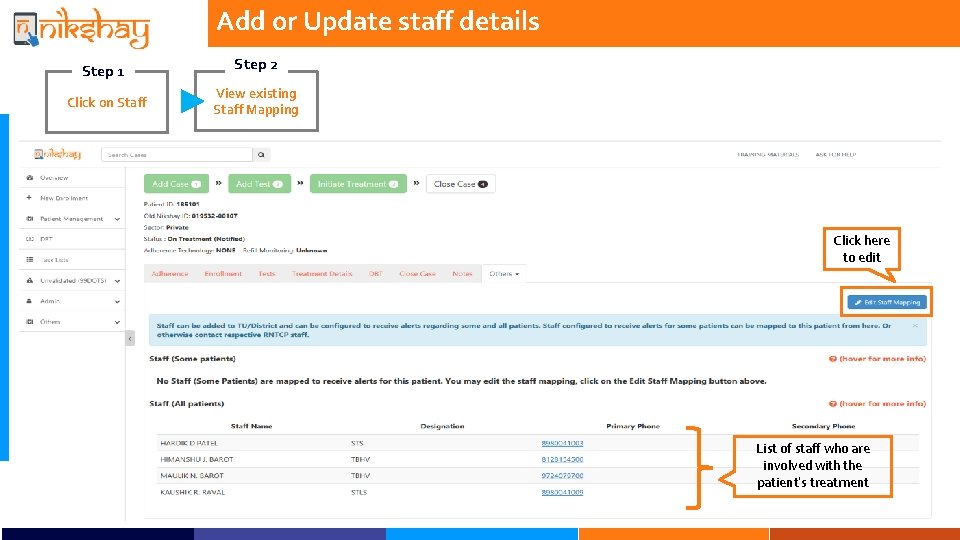The width and height of the screenshot is (960, 540).
Task: Select the Overview sidebar label
Action: coord(54,178)
